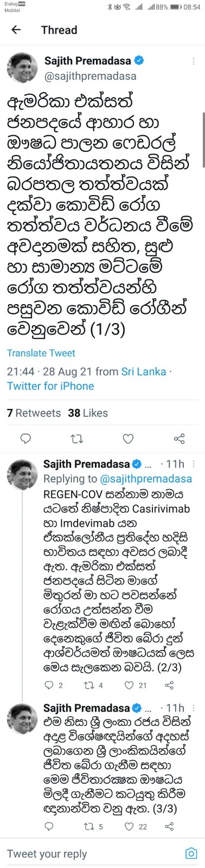This screenshot has width=205, height=868.
Task: Open the camera icon beside the reply field
Action: pos(191,853)
